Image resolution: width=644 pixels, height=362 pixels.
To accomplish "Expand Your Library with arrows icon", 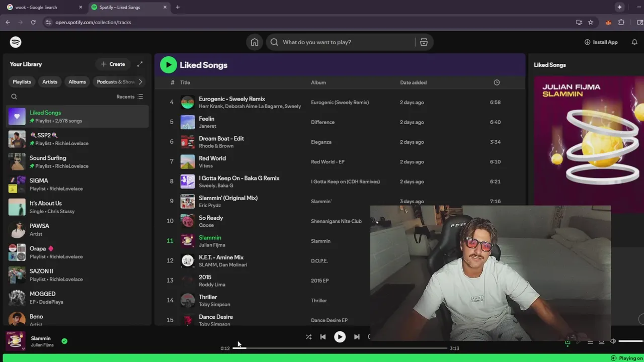I will tap(140, 64).
